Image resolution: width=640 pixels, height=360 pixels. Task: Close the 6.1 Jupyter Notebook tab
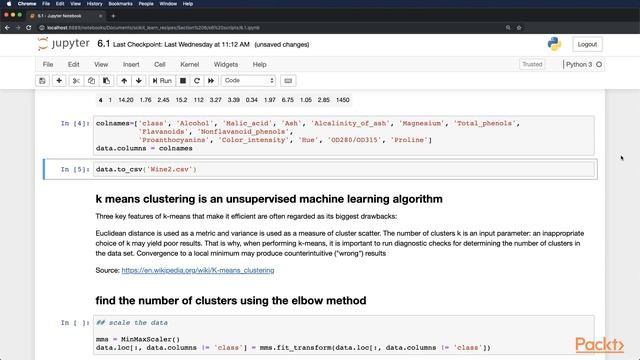(x=100, y=16)
